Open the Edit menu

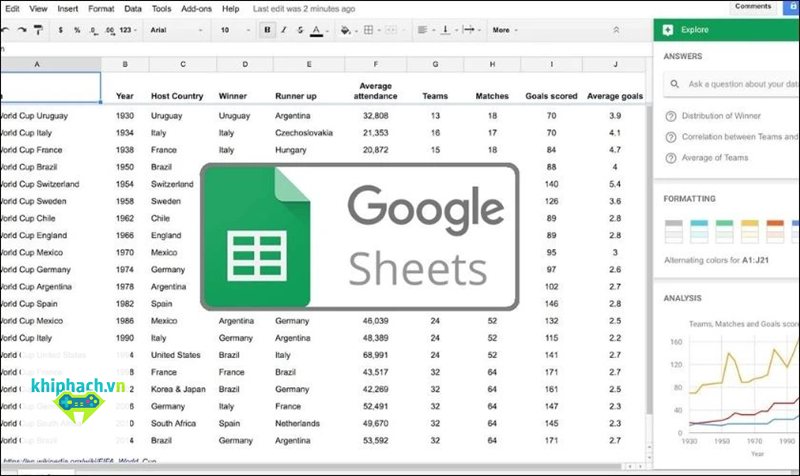[12, 9]
